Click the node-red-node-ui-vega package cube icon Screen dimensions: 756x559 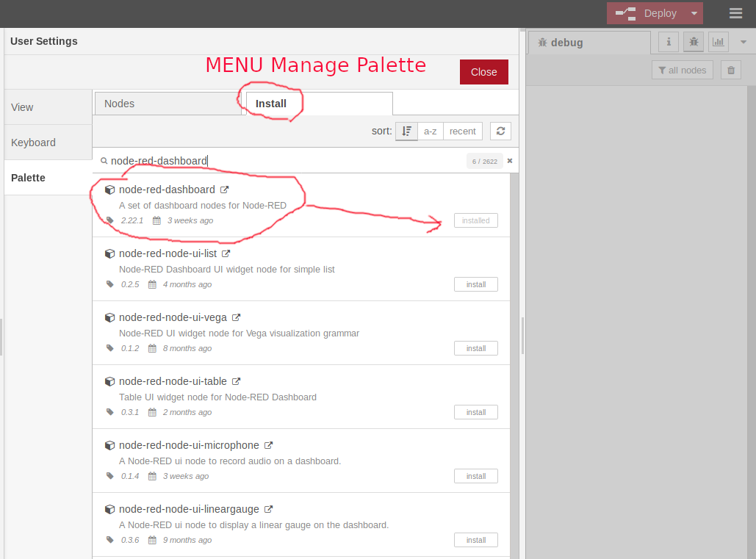[110, 317]
